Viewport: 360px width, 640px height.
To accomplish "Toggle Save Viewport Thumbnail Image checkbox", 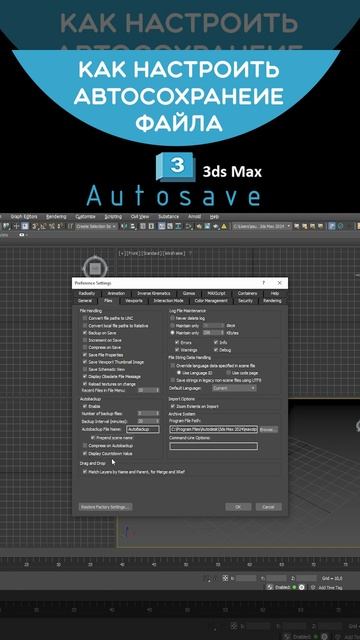I will point(85,362).
